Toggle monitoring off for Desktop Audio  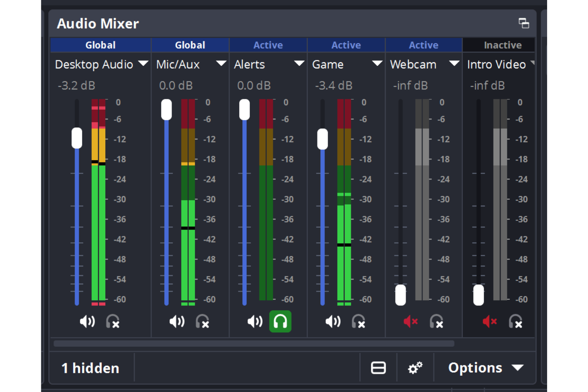tap(112, 322)
